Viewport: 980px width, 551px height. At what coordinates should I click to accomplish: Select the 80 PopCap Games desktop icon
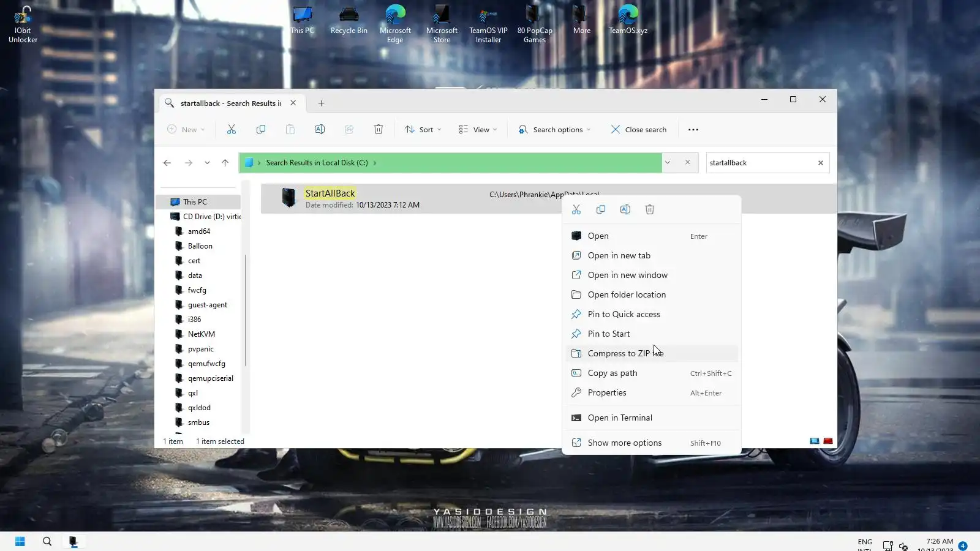pos(535,24)
